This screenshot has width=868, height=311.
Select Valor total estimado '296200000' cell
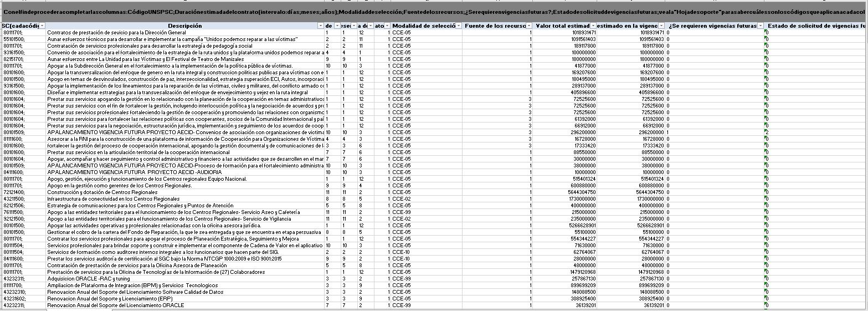(x=566, y=132)
